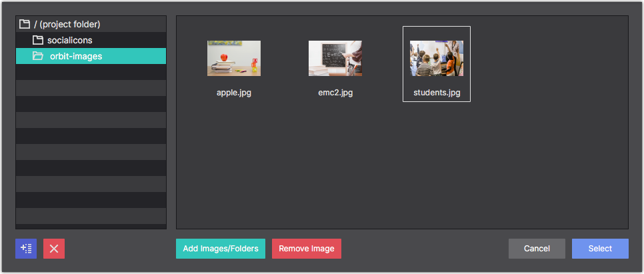Click the red X remove folder button
The height and width of the screenshot is (274, 644).
tap(54, 249)
